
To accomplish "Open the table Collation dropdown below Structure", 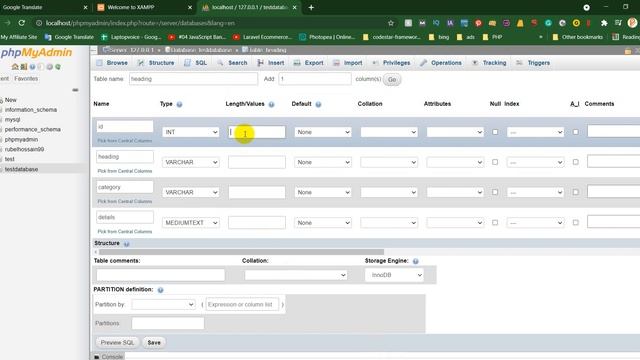I will (x=296, y=275).
